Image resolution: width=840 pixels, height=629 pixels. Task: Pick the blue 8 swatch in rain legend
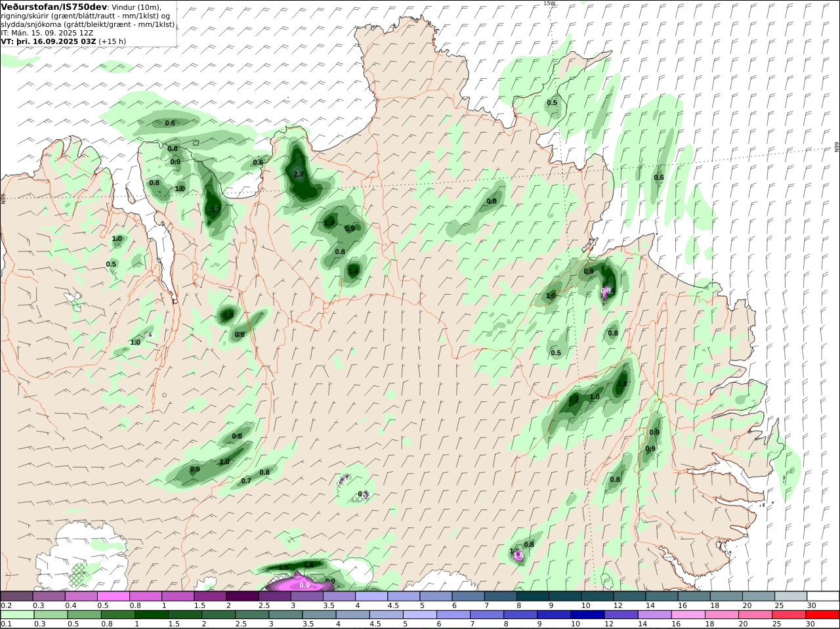tap(522, 615)
